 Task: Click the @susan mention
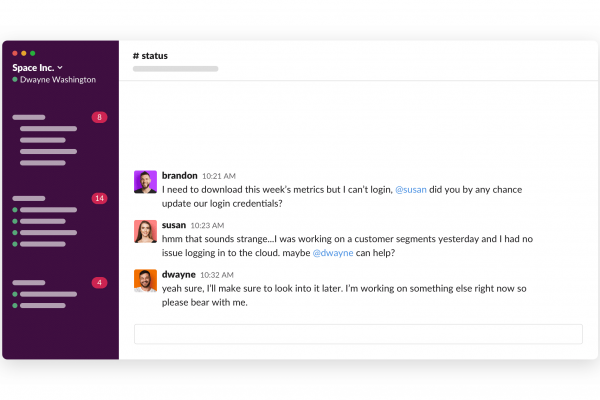[x=411, y=190]
